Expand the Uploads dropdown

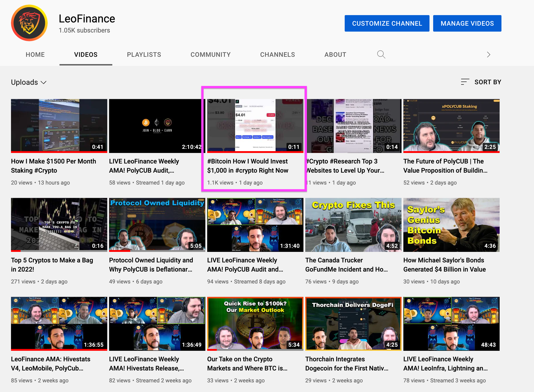[x=29, y=82]
